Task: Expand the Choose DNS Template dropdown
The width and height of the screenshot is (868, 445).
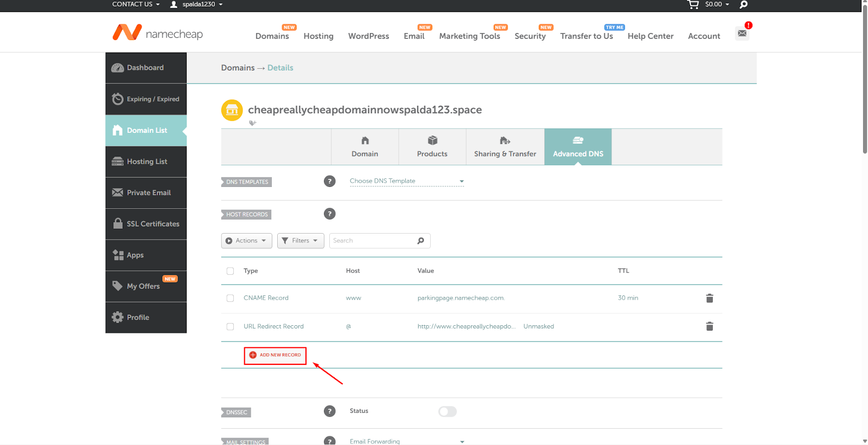Action: [406, 181]
